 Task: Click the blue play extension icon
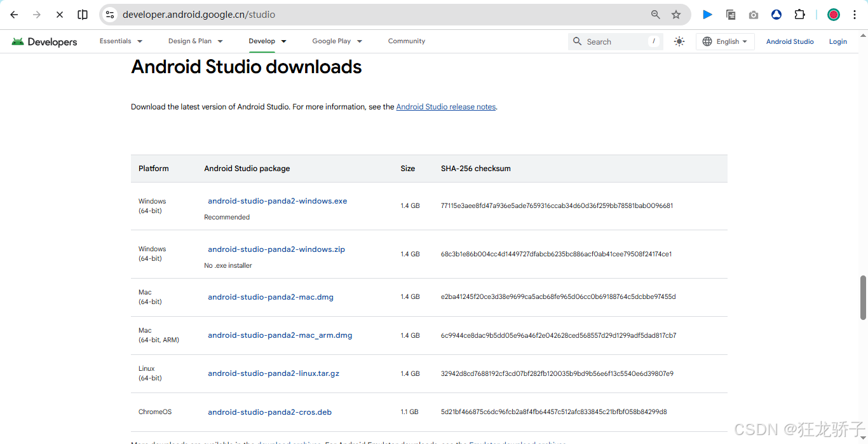(707, 15)
